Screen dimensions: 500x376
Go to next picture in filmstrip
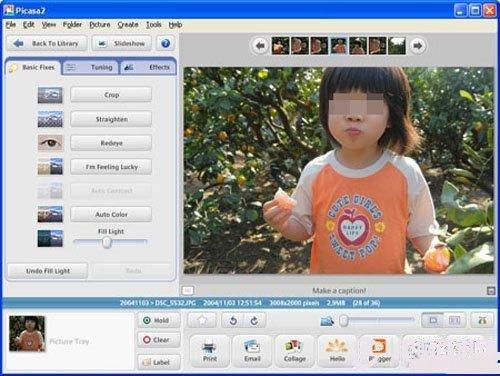coord(417,45)
